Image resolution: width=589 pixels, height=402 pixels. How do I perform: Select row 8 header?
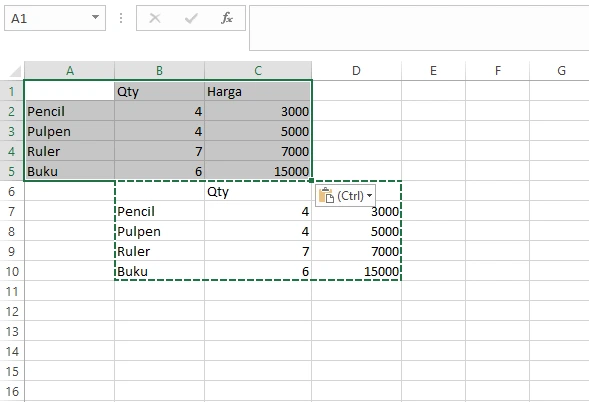point(12,231)
